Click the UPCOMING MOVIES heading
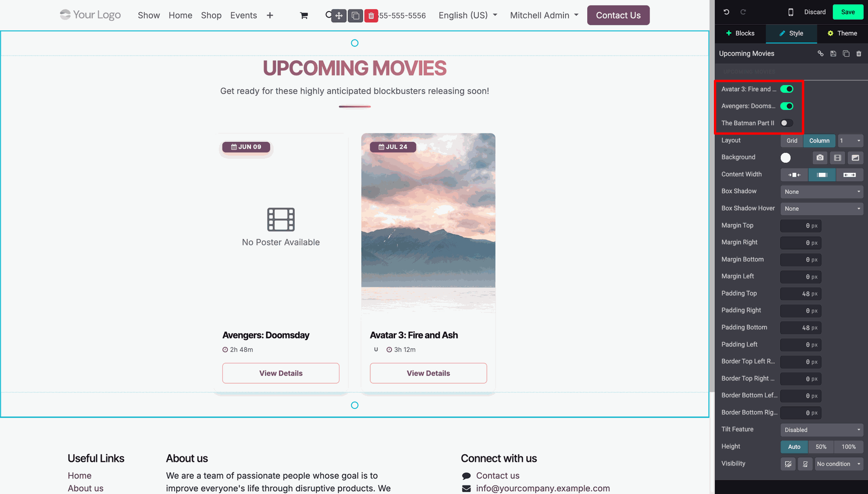 pos(355,68)
